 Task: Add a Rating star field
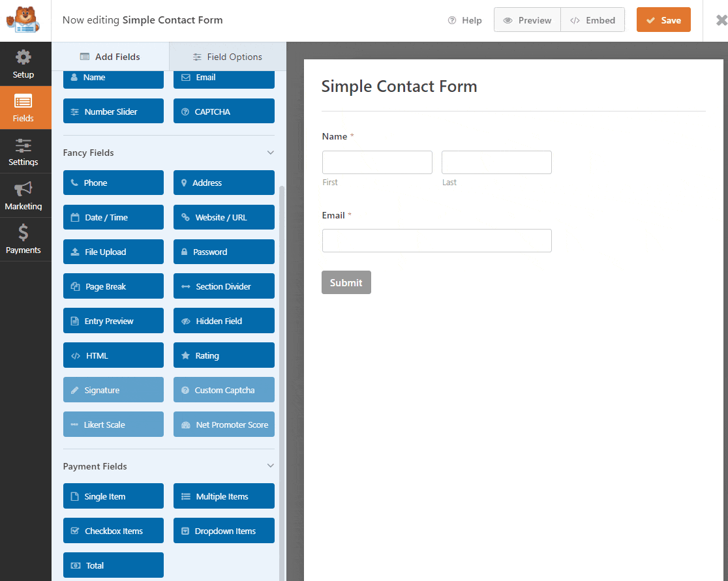click(x=224, y=355)
